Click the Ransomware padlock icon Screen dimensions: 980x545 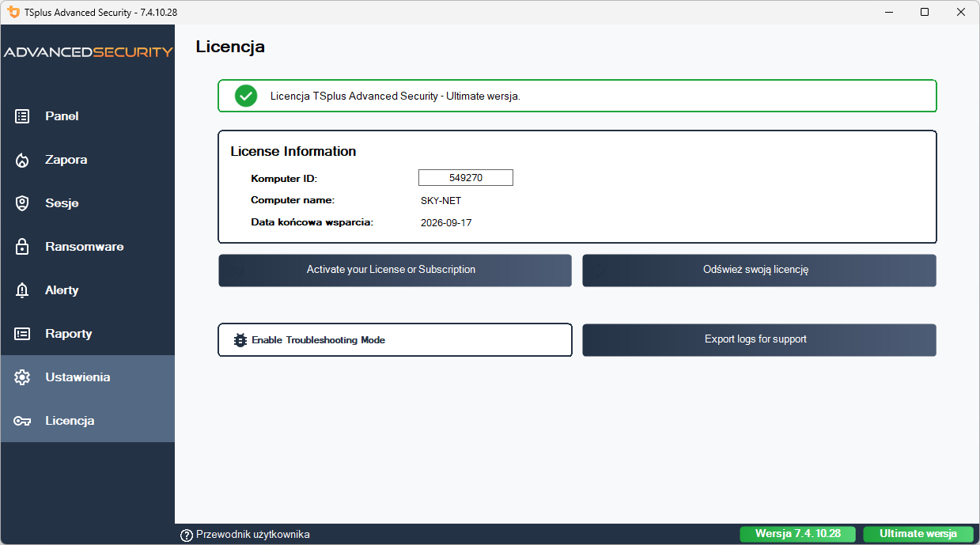(22, 247)
